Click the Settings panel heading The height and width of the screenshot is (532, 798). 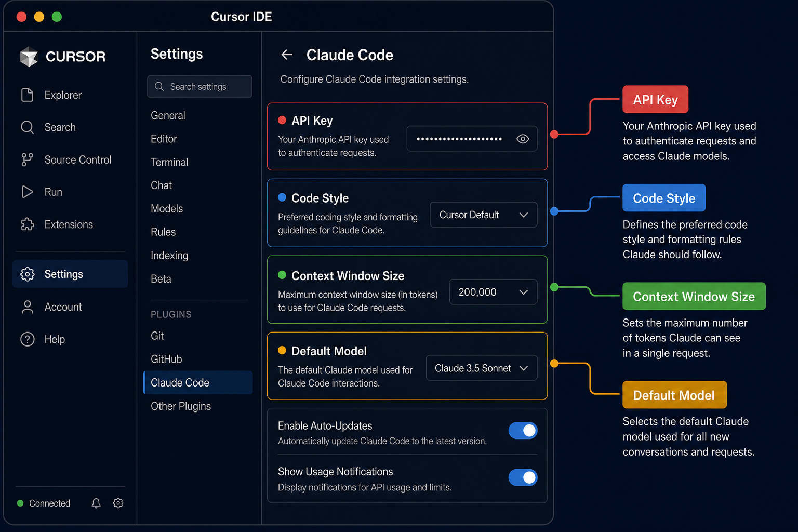coord(177,54)
